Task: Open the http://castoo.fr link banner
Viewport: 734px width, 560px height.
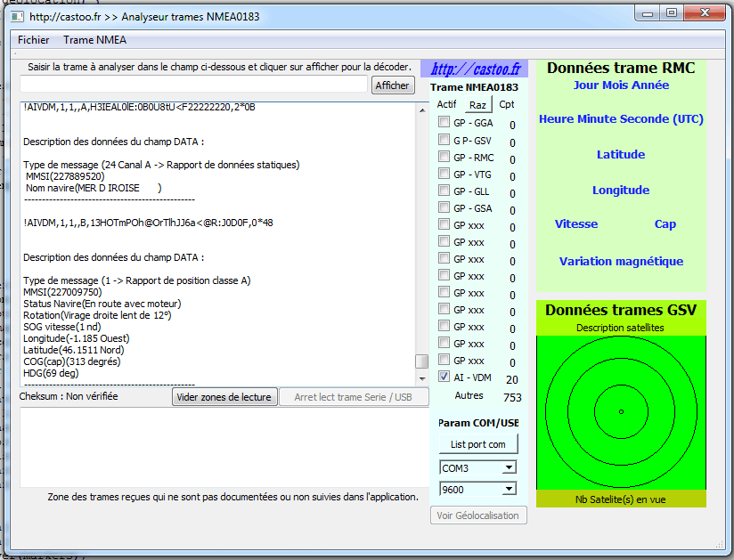Action: 475,69
